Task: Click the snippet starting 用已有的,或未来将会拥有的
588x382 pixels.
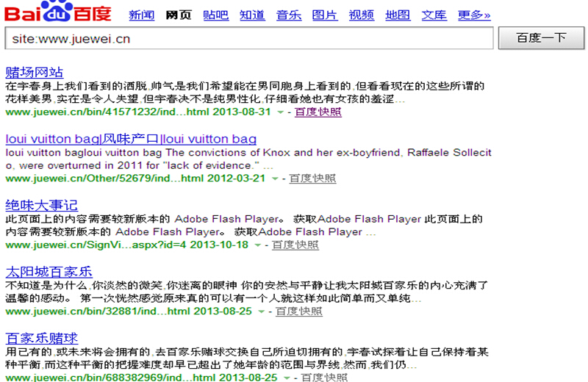Action: click(x=247, y=358)
